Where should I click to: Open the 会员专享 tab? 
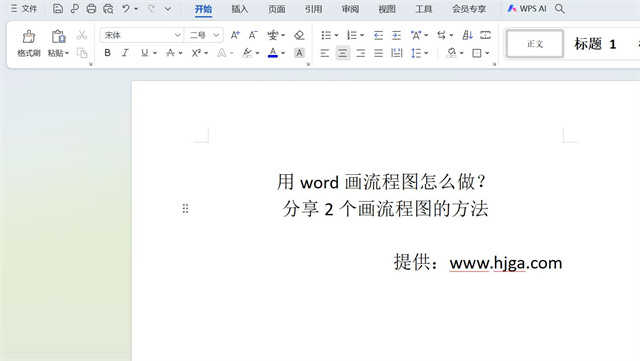469,9
